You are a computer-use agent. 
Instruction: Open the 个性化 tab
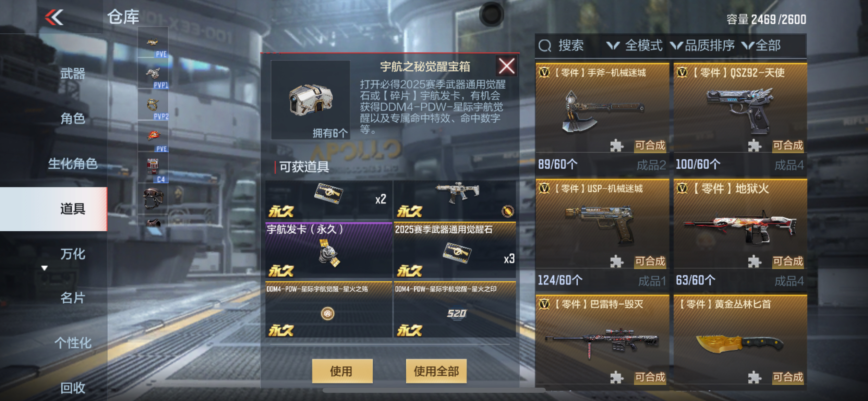coord(73,343)
